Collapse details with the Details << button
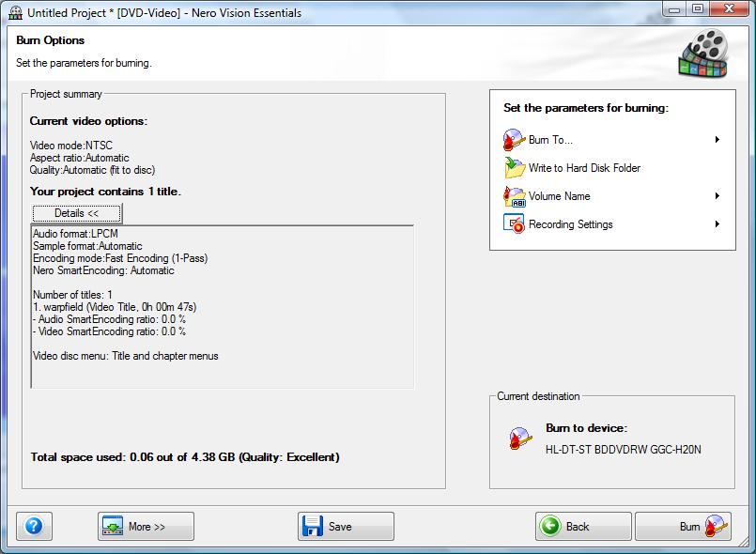756x554 pixels. click(x=77, y=213)
